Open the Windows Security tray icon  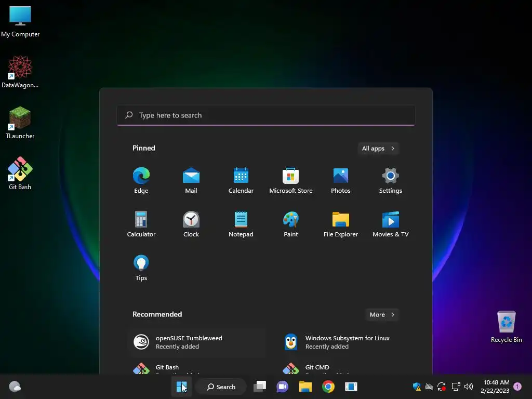coord(417,387)
